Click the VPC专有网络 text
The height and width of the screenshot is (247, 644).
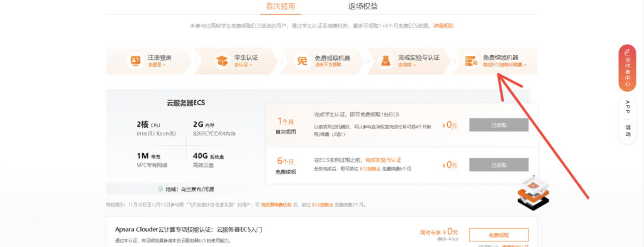[x=152, y=166]
